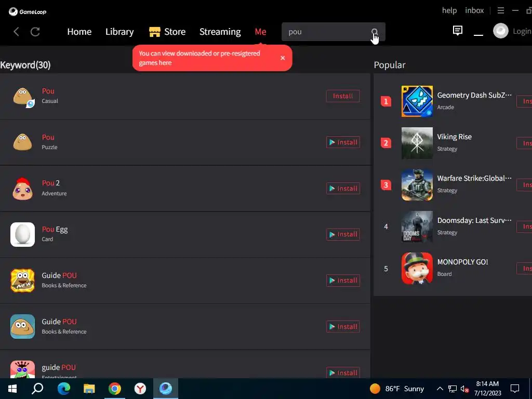Show hidden system tray icons

[440, 389]
